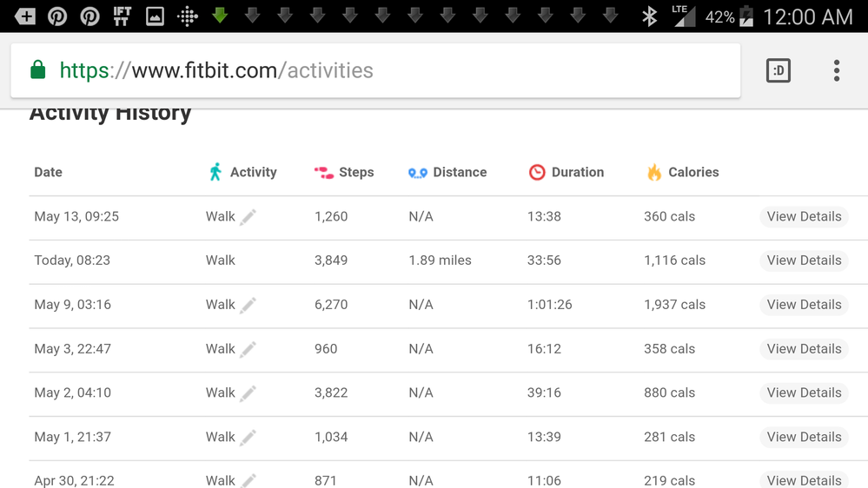This screenshot has width=868, height=488.
Task: Tap the green download arrow notification
Action: click(x=220, y=16)
